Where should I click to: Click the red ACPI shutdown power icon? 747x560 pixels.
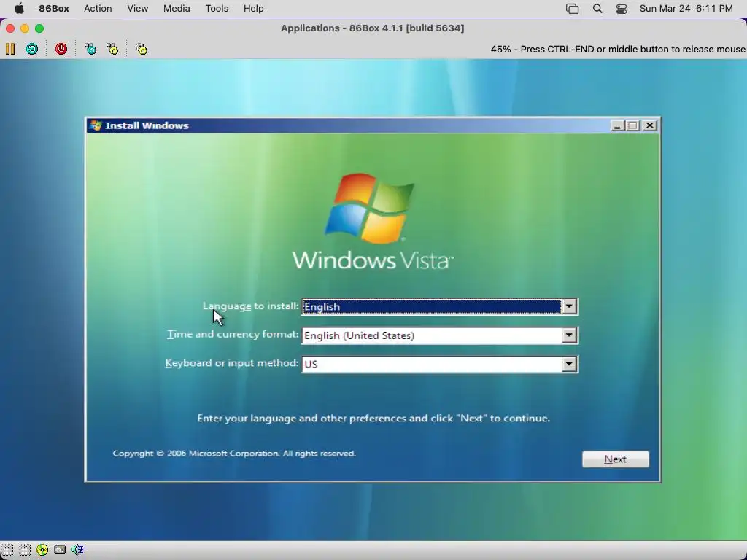(61, 49)
